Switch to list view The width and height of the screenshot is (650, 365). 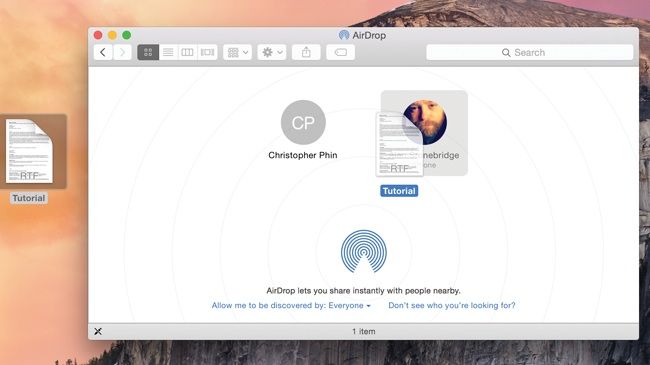[168, 52]
